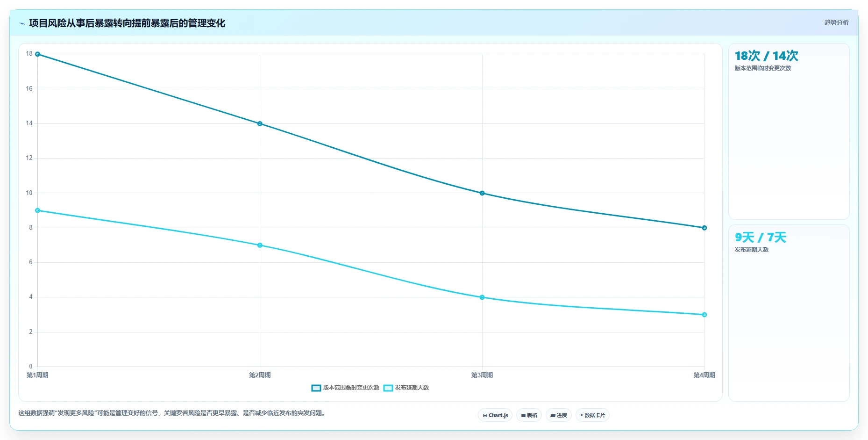Click the 第3周期 axis label

[x=482, y=375]
